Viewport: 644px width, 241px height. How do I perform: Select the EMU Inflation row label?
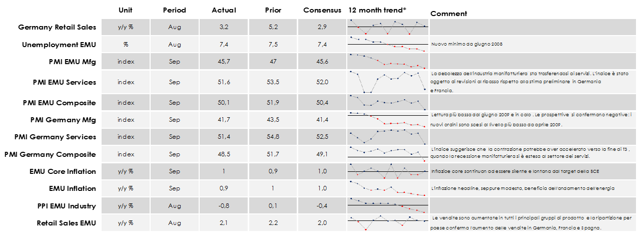click(72, 188)
